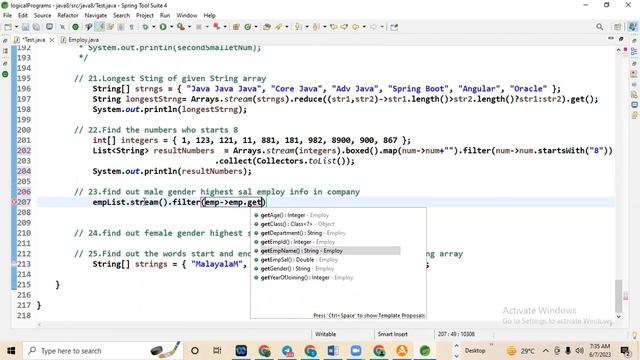Image resolution: width=640 pixels, height=360 pixels.
Task: Open the dropdown next to Debug icon
Action: [x=154, y=27]
